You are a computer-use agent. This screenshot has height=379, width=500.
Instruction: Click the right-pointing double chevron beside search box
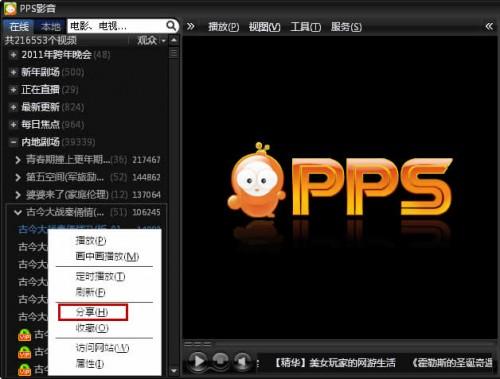[x=190, y=26]
